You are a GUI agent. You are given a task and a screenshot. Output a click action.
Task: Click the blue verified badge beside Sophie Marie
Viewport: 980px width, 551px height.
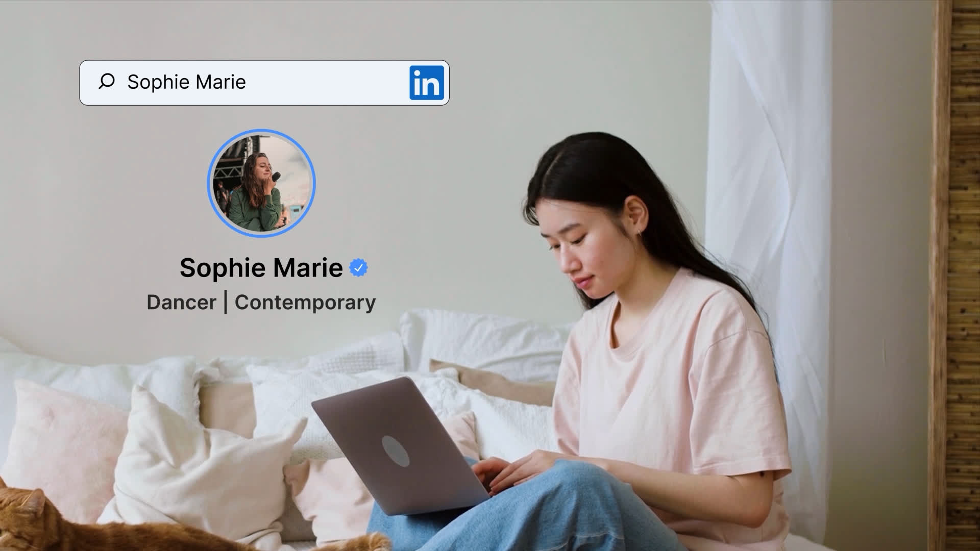[358, 268]
